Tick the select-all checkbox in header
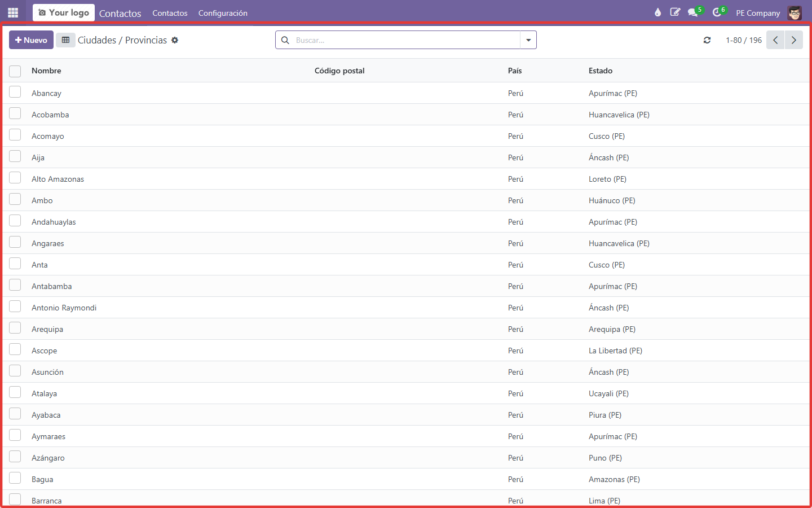812x508 pixels. click(x=15, y=71)
